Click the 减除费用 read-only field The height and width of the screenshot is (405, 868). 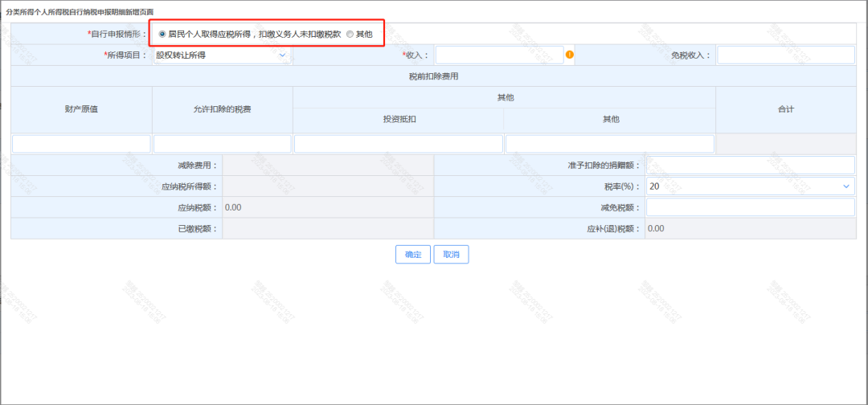[327, 166]
